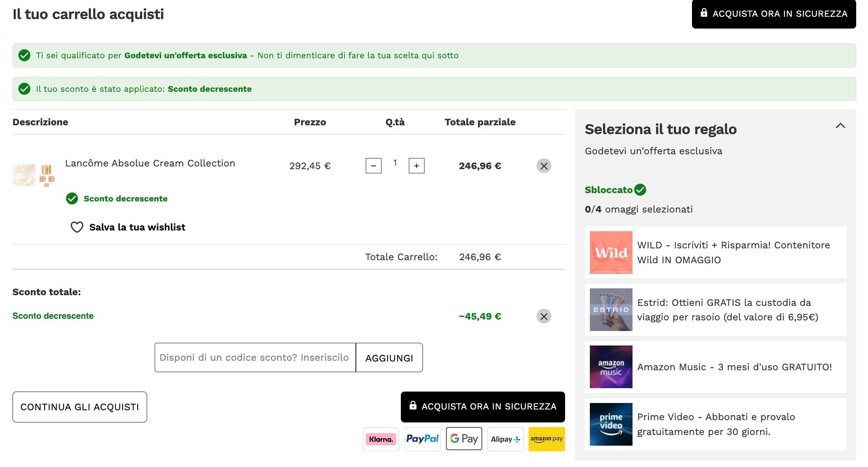Remove the Sconto decrescente discount

click(x=544, y=316)
